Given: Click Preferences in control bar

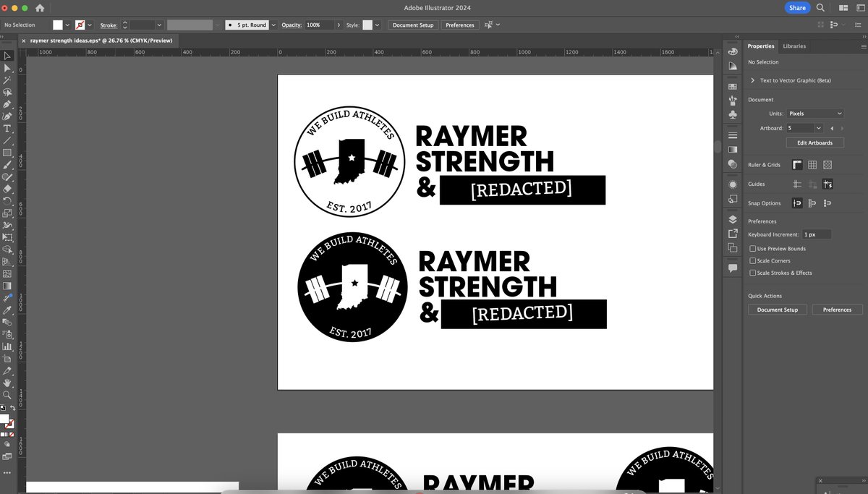Looking at the screenshot, I should click(x=460, y=25).
